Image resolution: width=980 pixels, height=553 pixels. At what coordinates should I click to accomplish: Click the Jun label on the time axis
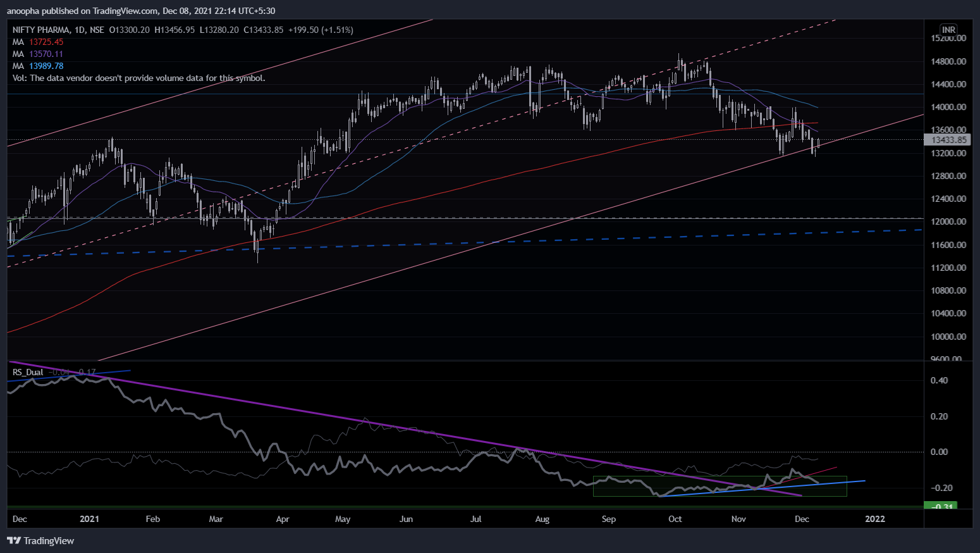(x=406, y=519)
